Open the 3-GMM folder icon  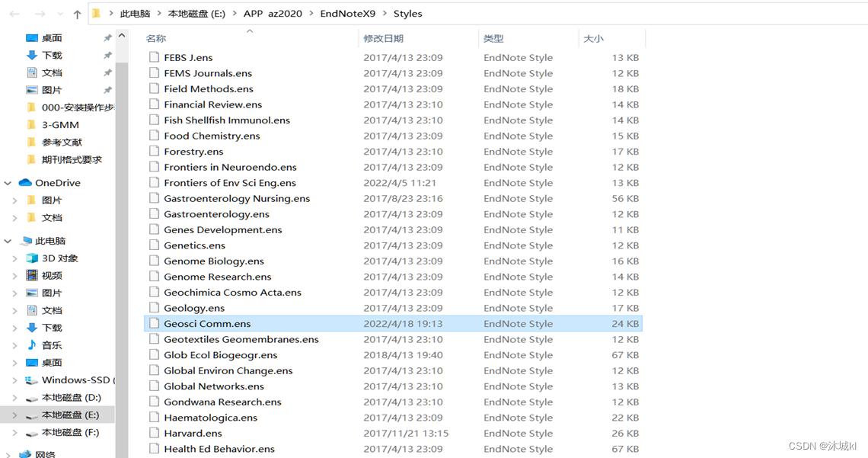point(32,125)
